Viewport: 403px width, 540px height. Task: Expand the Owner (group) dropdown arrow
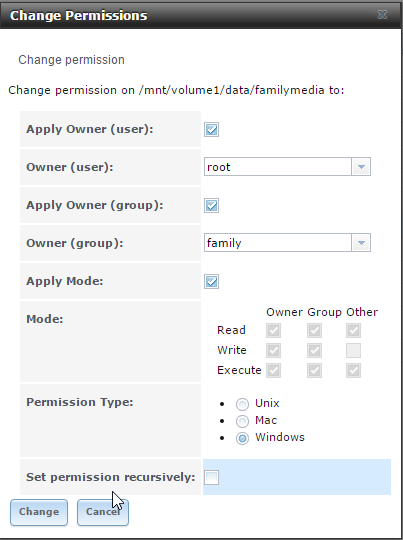pos(361,243)
